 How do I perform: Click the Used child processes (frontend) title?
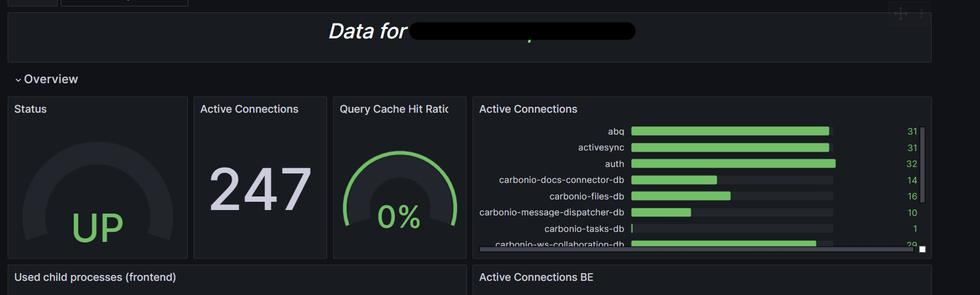click(95, 277)
